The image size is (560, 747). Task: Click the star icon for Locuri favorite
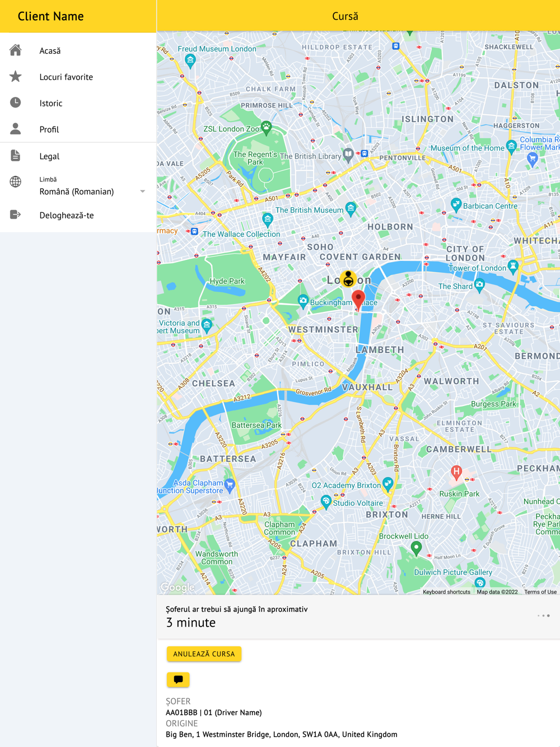tap(16, 77)
